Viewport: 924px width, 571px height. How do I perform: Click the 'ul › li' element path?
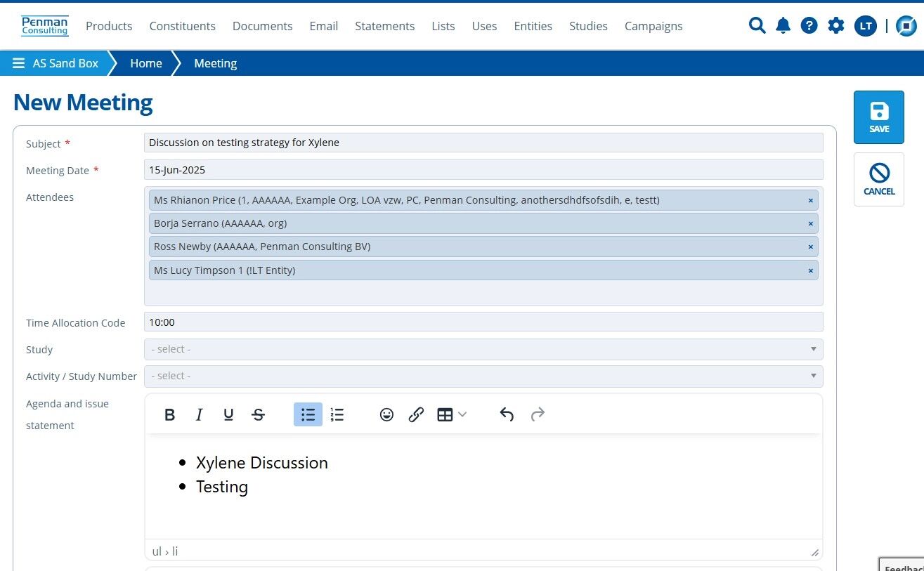[165, 551]
